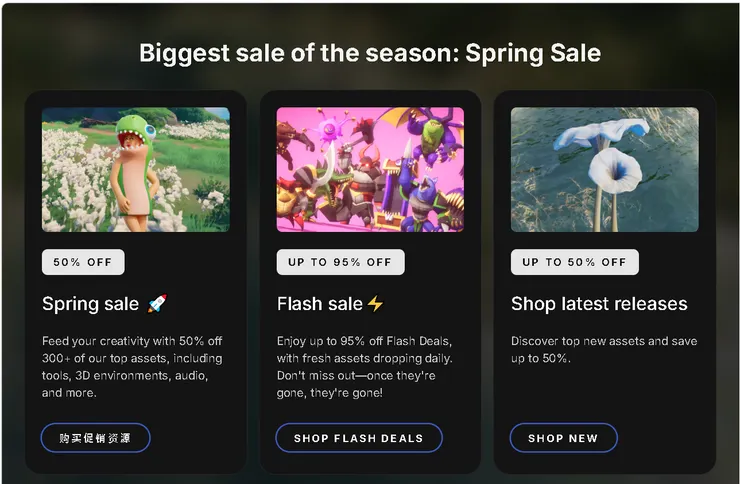
Task: Click the rocket emoji beside Spring sale
Action: pos(157,303)
